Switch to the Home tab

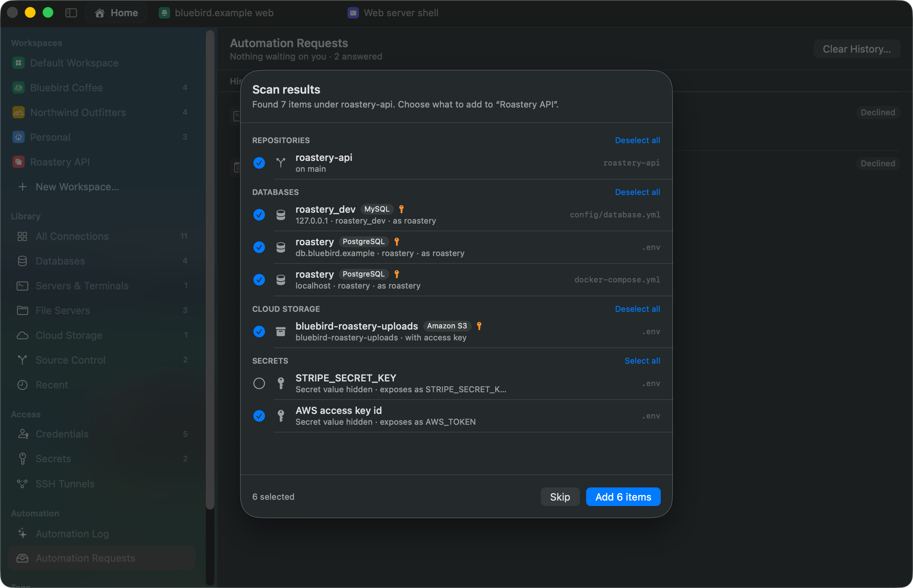click(116, 13)
